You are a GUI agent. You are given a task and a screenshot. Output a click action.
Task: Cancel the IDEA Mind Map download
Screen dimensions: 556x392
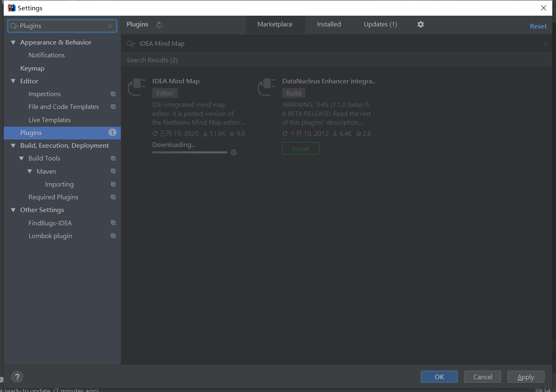click(x=233, y=153)
